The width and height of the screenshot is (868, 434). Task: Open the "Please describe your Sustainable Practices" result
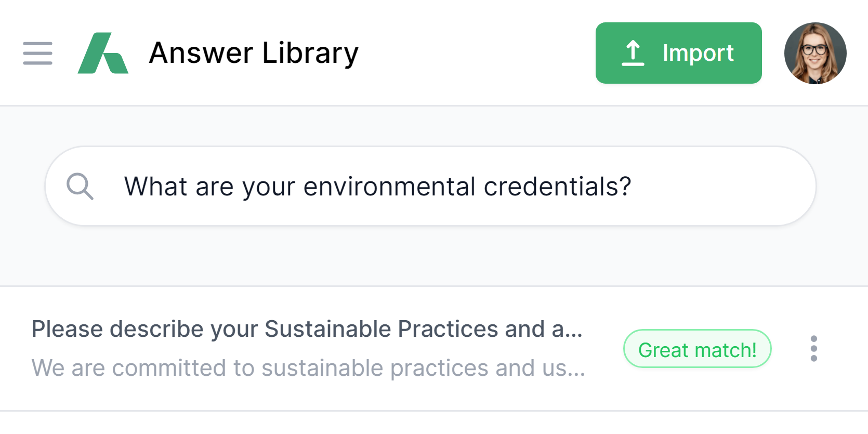click(307, 329)
